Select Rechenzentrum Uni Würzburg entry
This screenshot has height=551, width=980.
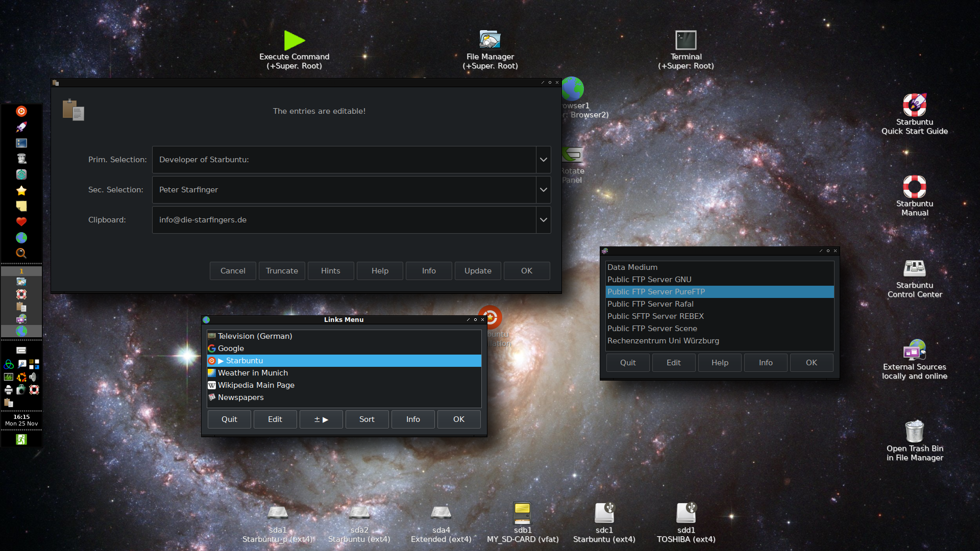click(720, 341)
